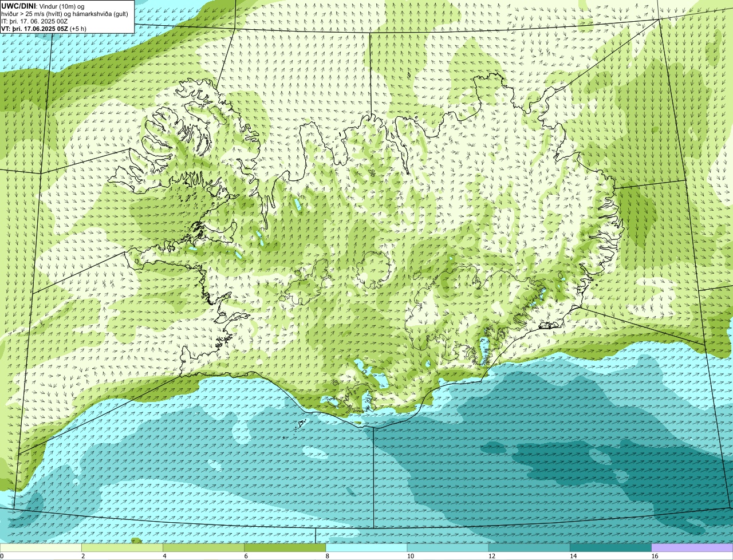This screenshot has width=733, height=560.
Task: Click the "Vindur (10m) og" title text
Action: (x=61, y=6)
